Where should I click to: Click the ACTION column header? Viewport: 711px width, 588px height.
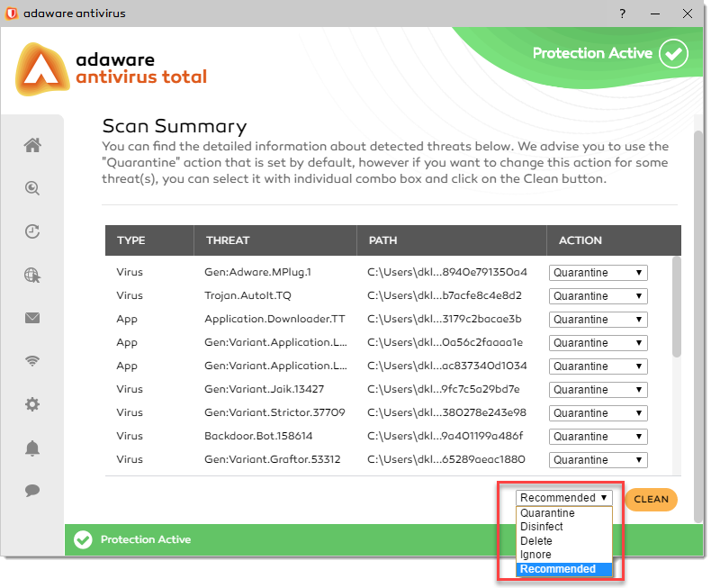pos(614,240)
